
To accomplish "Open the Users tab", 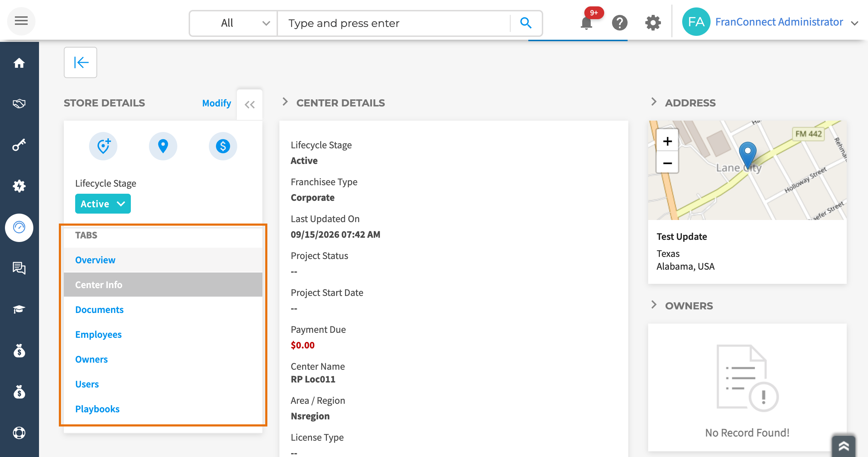I will (x=163, y=384).
